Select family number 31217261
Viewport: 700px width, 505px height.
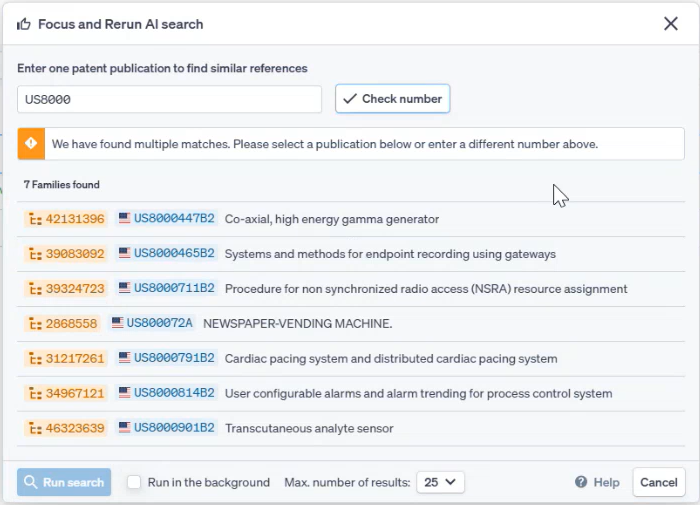point(75,358)
